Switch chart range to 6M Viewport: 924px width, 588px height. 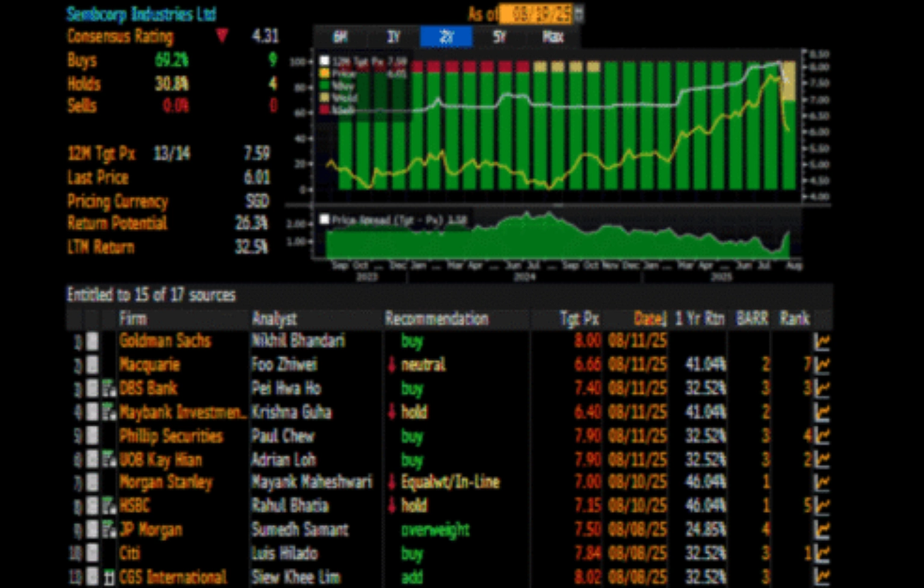tap(340, 37)
